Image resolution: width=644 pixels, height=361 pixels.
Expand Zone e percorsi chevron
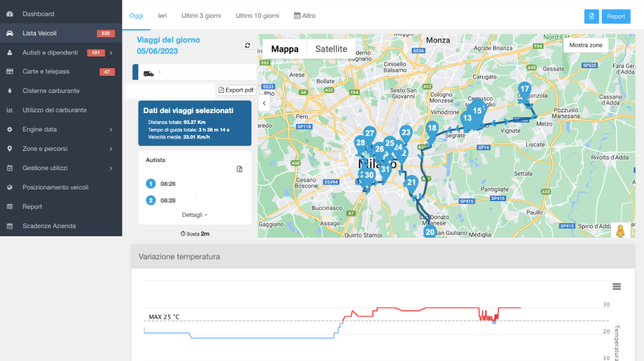(111, 149)
